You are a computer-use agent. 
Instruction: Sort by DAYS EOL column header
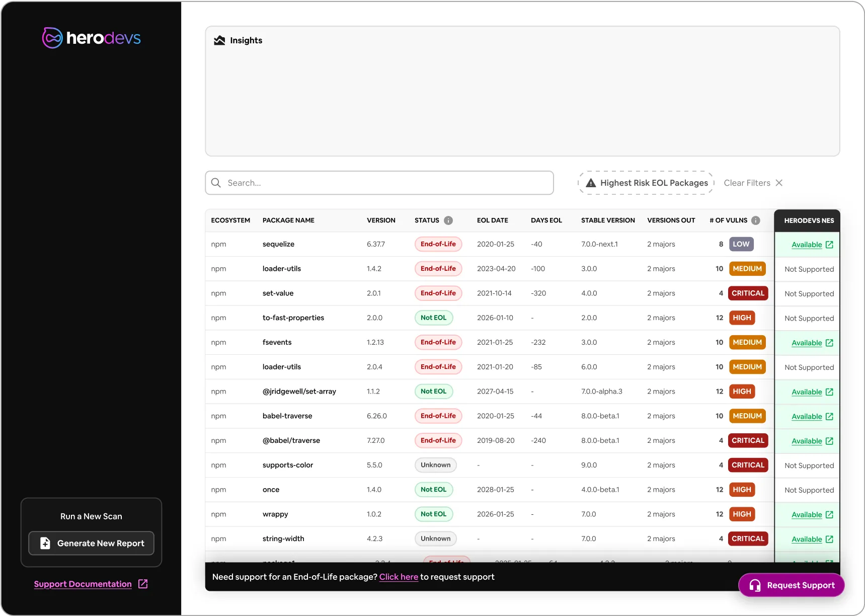(x=546, y=220)
